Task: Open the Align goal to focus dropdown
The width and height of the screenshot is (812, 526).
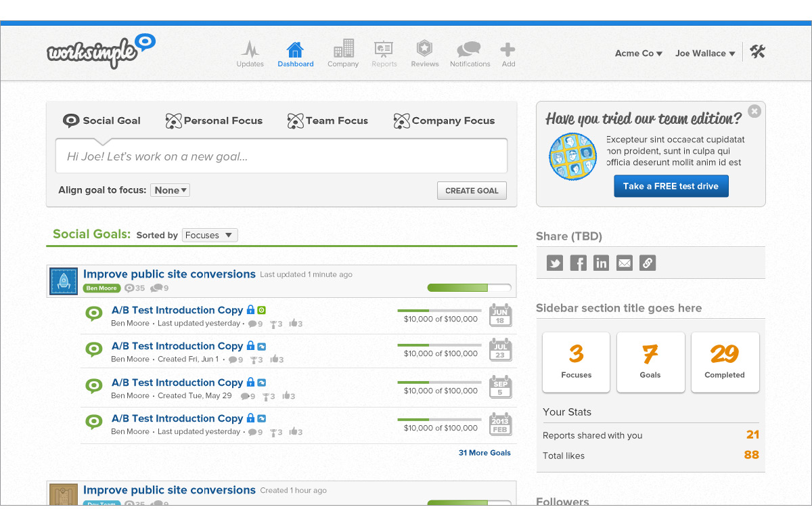Action: pyautogui.click(x=170, y=190)
